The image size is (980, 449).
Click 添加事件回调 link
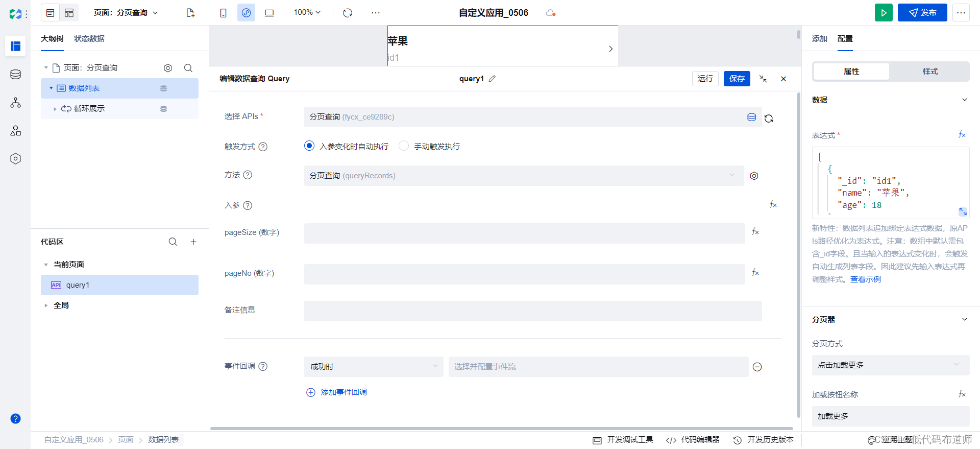336,392
